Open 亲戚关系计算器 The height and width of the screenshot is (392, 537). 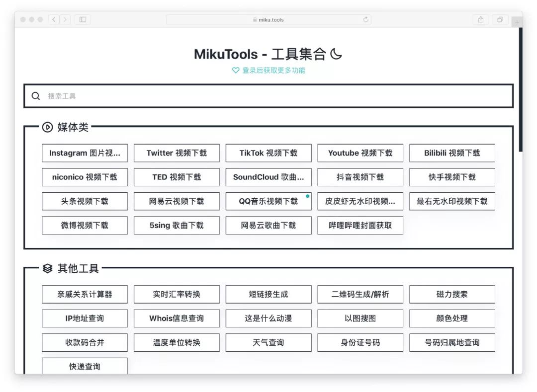coord(85,294)
